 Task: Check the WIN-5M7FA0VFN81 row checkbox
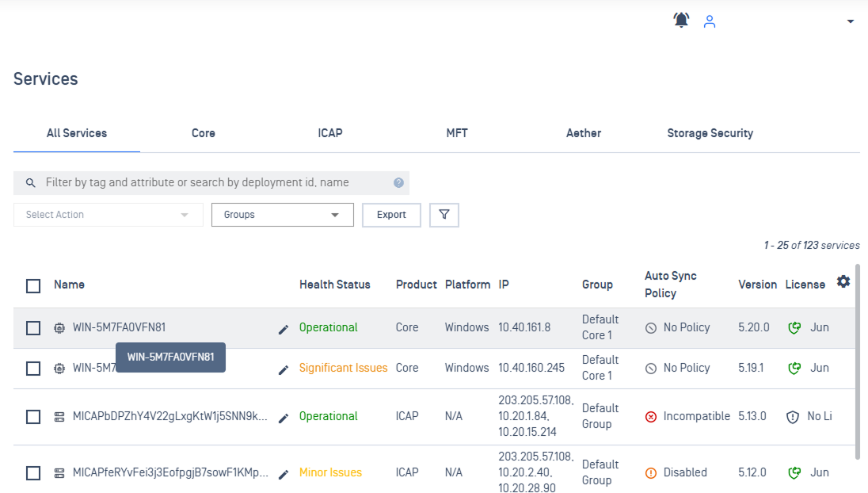pos(33,328)
